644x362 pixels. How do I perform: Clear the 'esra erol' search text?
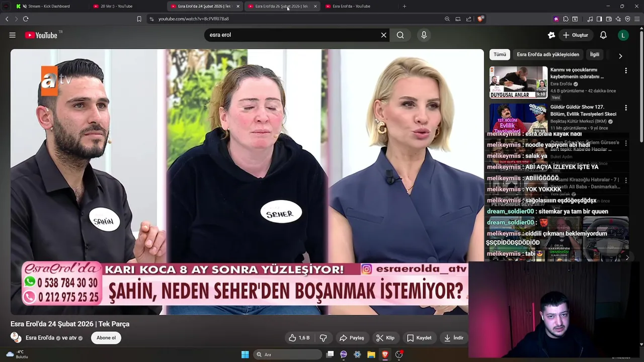(x=383, y=35)
